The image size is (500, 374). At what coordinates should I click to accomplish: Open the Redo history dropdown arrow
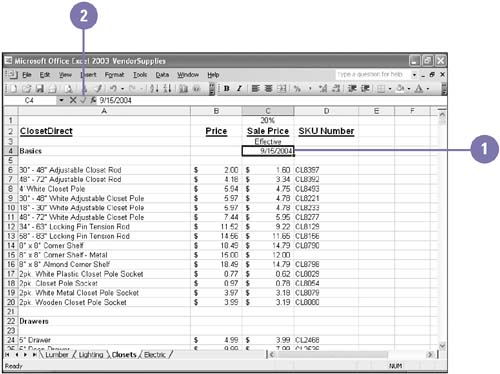[141, 89]
